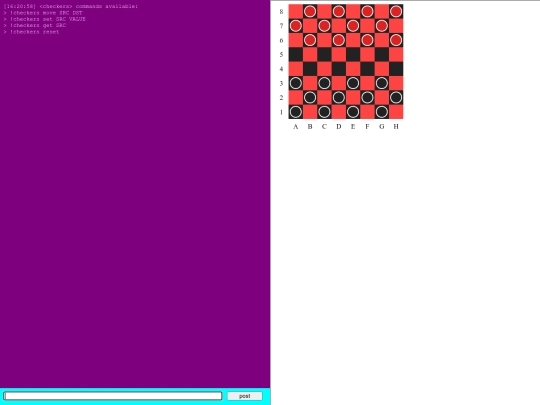Select the red checker on D6

click(339, 40)
